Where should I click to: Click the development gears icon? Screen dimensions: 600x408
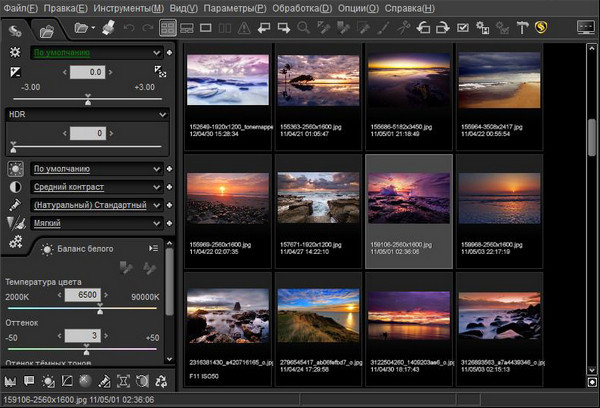click(16, 242)
